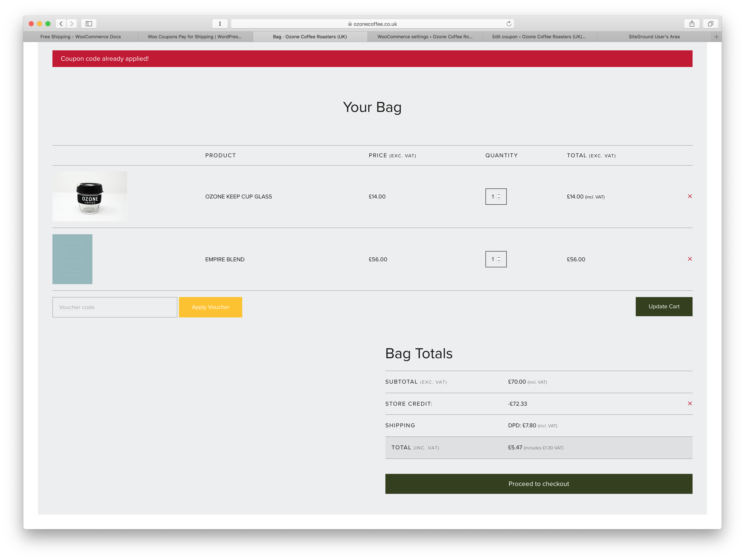Click the QUANTITY column header
This screenshot has width=745, height=560.
pos(501,155)
